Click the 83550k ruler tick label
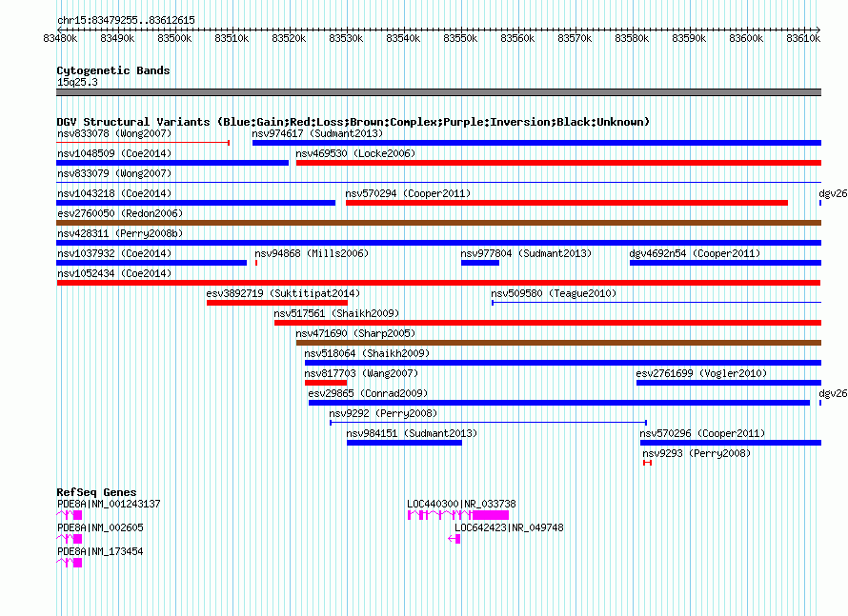Image resolution: width=848 pixels, height=616 pixels. [x=460, y=38]
